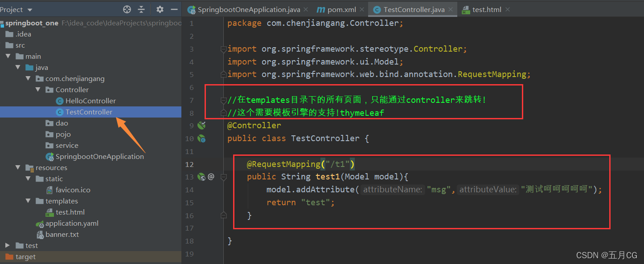The width and height of the screenshot is (644, 264).
Task: Close the pom.xml tab
Action: pyautogui.click(x=361, y=9)
